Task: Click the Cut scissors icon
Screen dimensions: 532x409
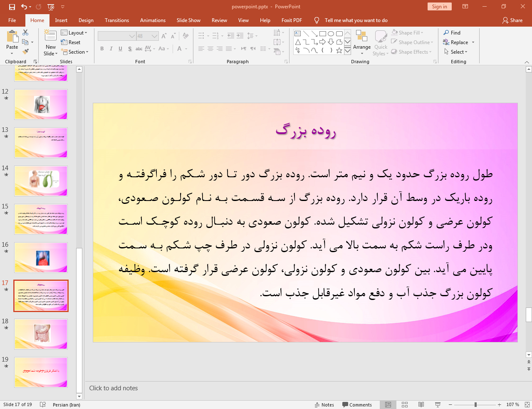Action: [26, 32]
